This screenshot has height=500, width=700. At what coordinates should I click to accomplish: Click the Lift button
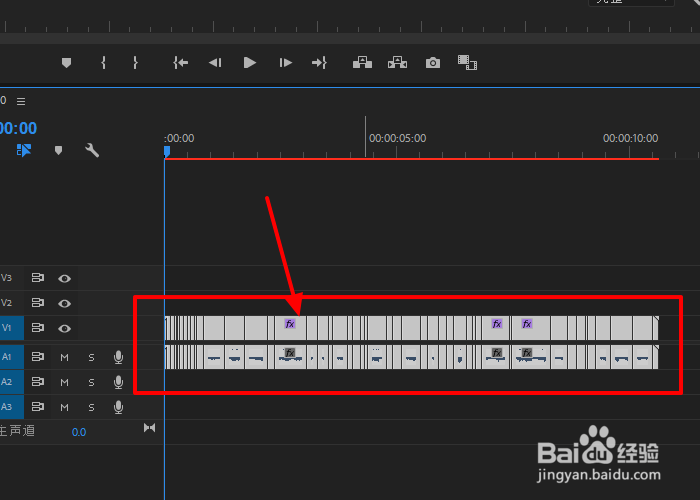(x=362, y=62)
